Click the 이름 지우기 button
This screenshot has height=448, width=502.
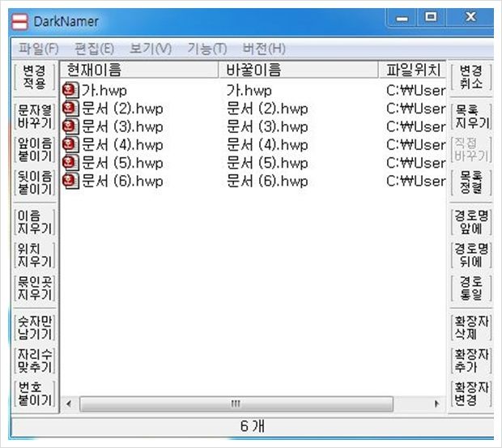pyautogui.click(x=35, y=222)
